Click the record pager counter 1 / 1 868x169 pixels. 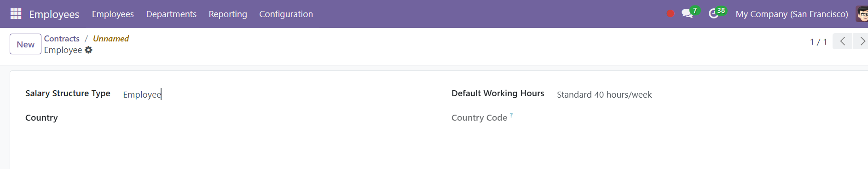point(818,41)
